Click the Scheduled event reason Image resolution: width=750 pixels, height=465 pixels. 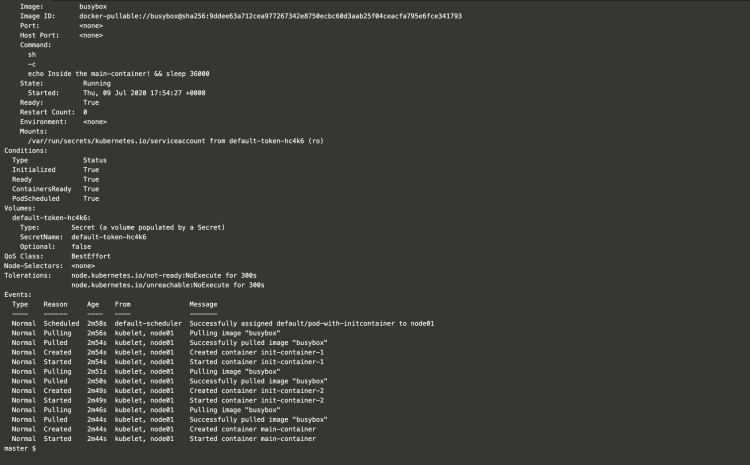click(60, 323)
